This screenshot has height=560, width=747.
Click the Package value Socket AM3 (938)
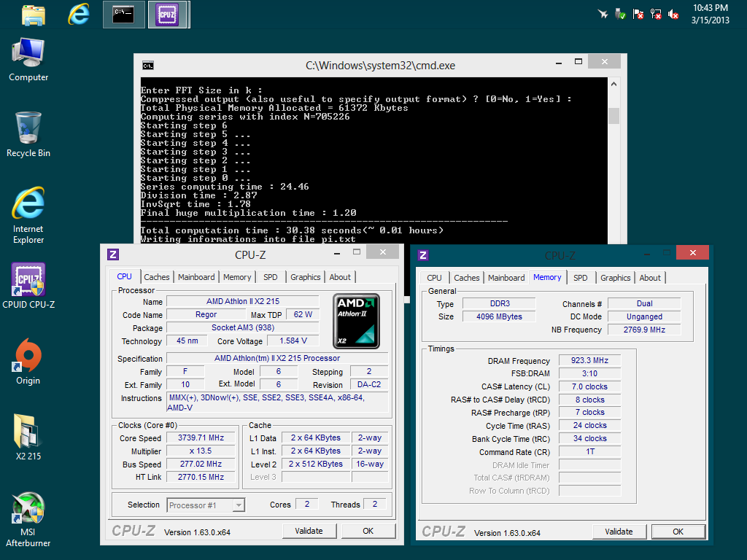click(x=242, y=327)
